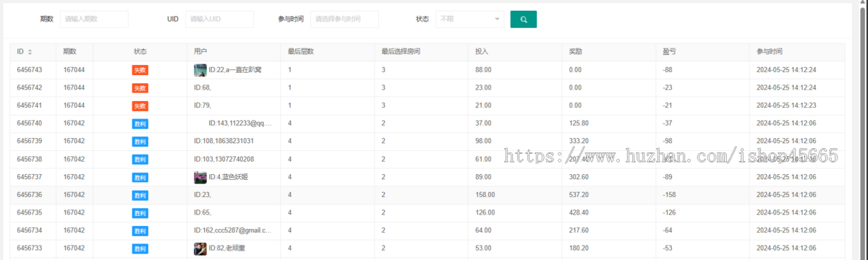Select the ID cell 6456739
This screenshot has height=260, width=868.
click(x=30, y=142)
